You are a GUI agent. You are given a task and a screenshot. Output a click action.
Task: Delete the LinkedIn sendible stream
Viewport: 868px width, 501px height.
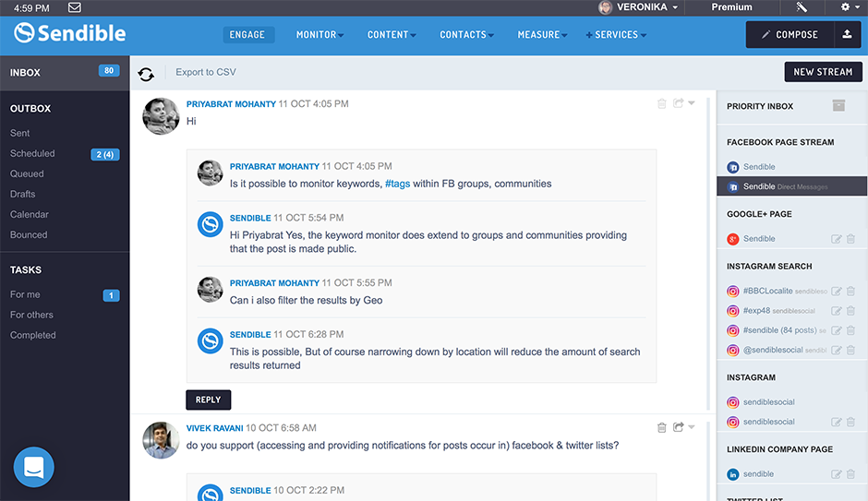(850, 474)
